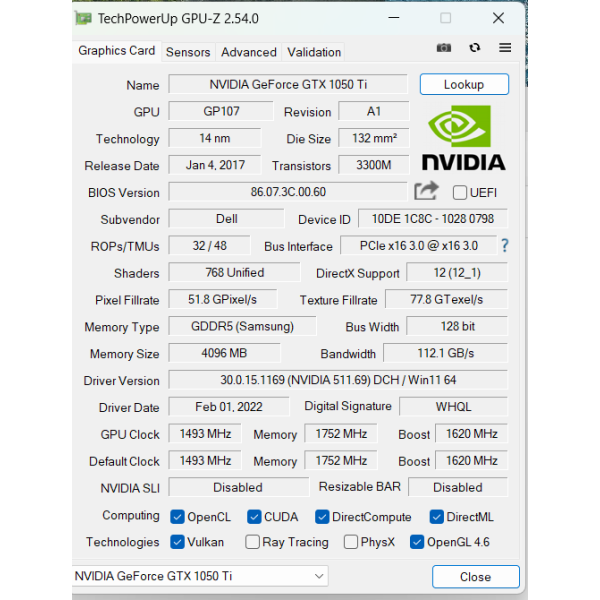
Task: Click the Lookup button
Action: point(464,84)
